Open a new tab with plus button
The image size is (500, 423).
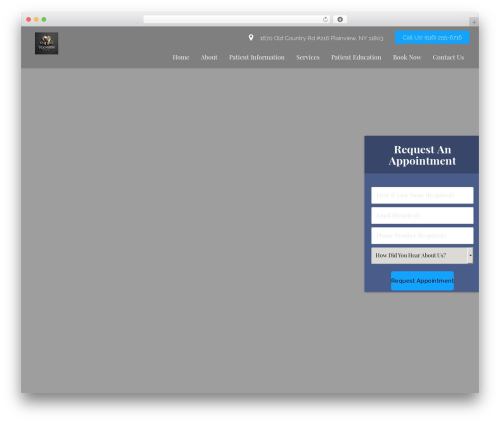474,22
